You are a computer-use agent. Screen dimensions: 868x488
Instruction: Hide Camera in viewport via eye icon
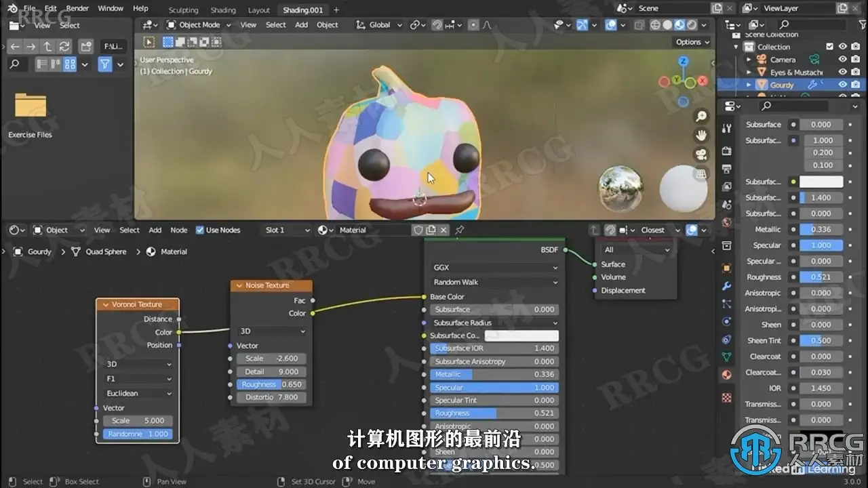click(x=843, y=60)
